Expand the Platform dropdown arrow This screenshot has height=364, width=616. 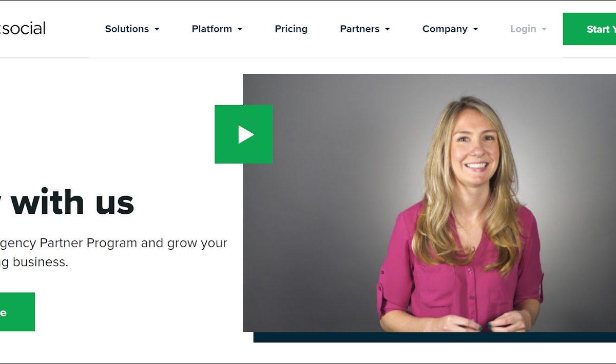(x=240, y=29)
